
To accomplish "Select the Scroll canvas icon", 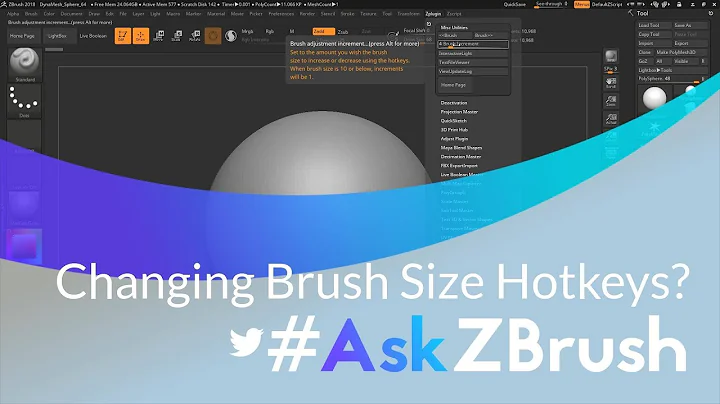I will [x=611, y=83].
